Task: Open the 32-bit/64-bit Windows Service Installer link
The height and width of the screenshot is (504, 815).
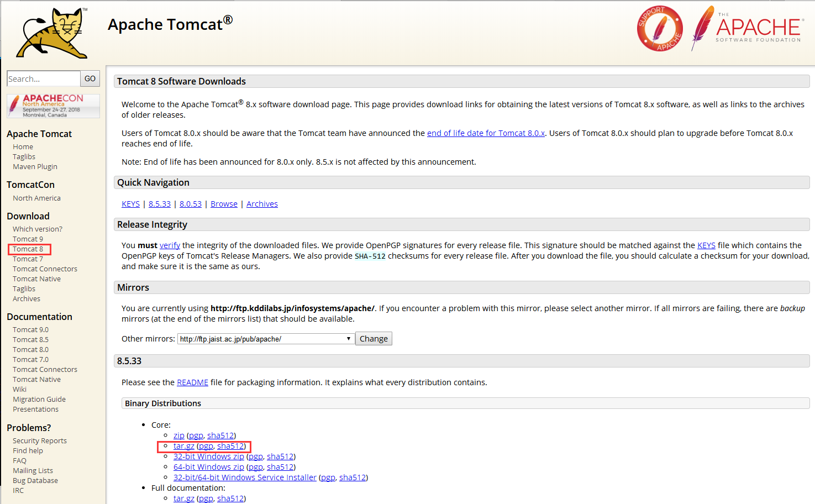Action: 245,477
